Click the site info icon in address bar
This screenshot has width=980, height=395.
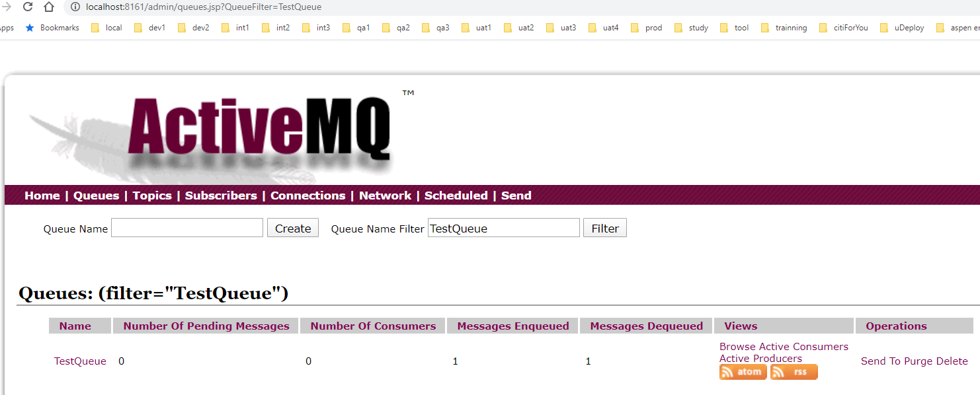75,7
